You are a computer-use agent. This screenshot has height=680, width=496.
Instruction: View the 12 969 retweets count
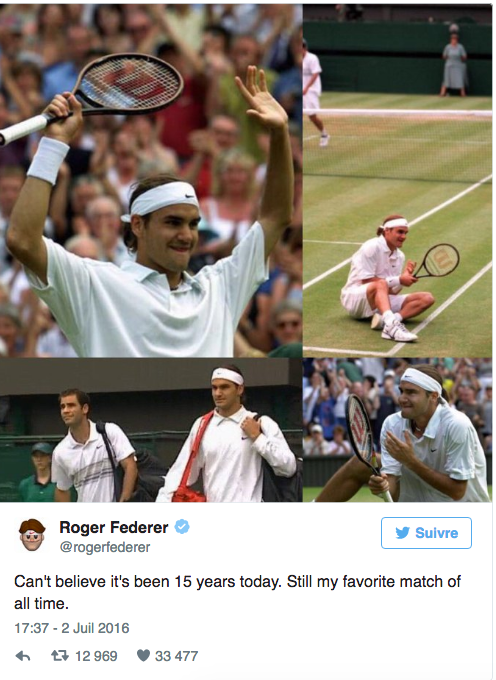pyautogui.click(x=96, y=656)
